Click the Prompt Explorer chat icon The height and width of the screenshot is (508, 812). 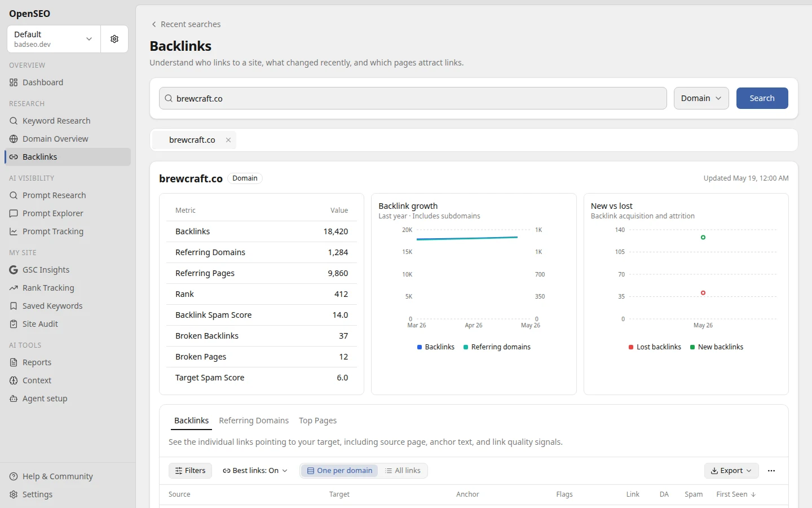click(14, 213)
